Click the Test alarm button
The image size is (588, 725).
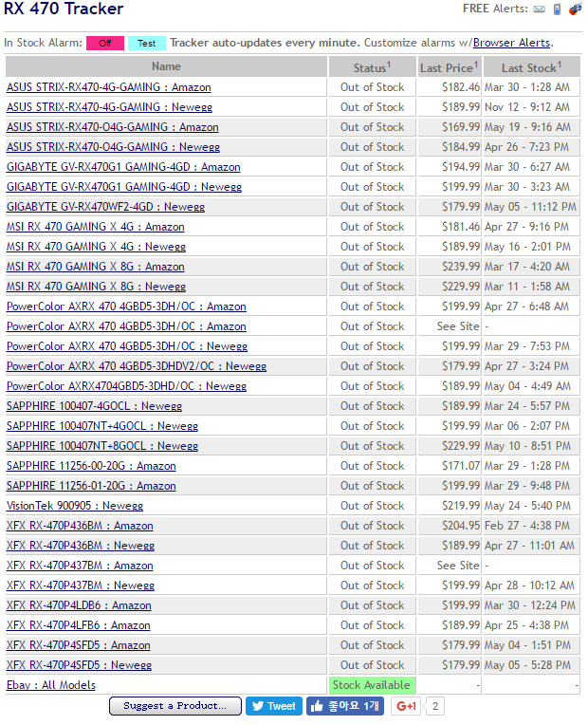click(x=147, y=43)
